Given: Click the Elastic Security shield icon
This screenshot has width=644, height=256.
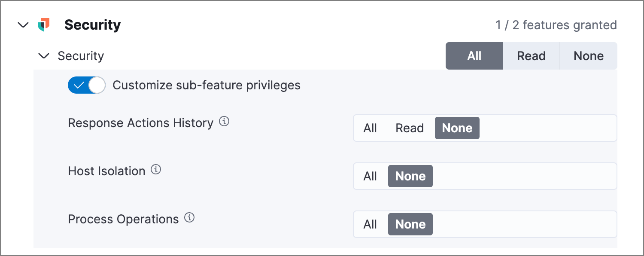Looking at the screenshot, I should point(43,24).
